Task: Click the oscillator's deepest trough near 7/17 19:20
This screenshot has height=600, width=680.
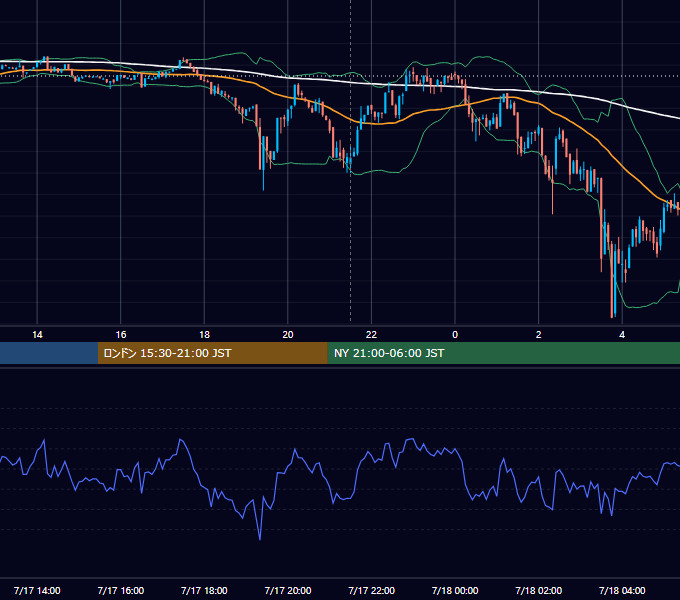Action: point(260,539)
